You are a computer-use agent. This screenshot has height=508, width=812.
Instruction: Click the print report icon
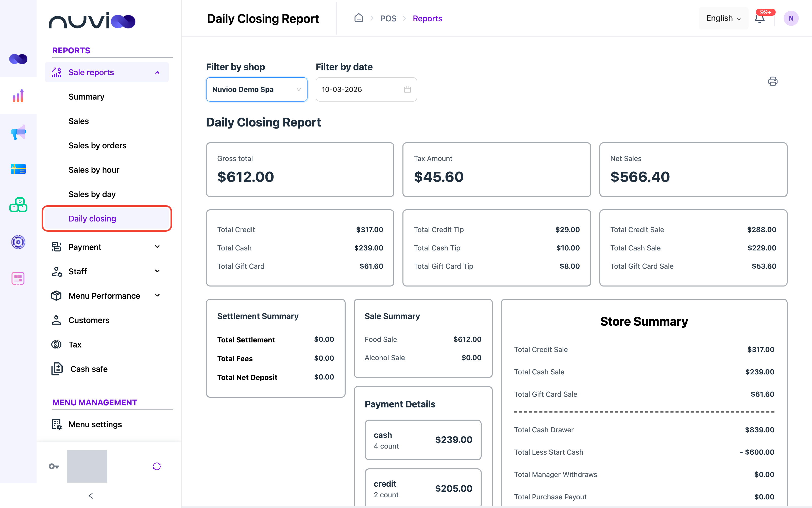pyautogui.click(x=772, y=81)
